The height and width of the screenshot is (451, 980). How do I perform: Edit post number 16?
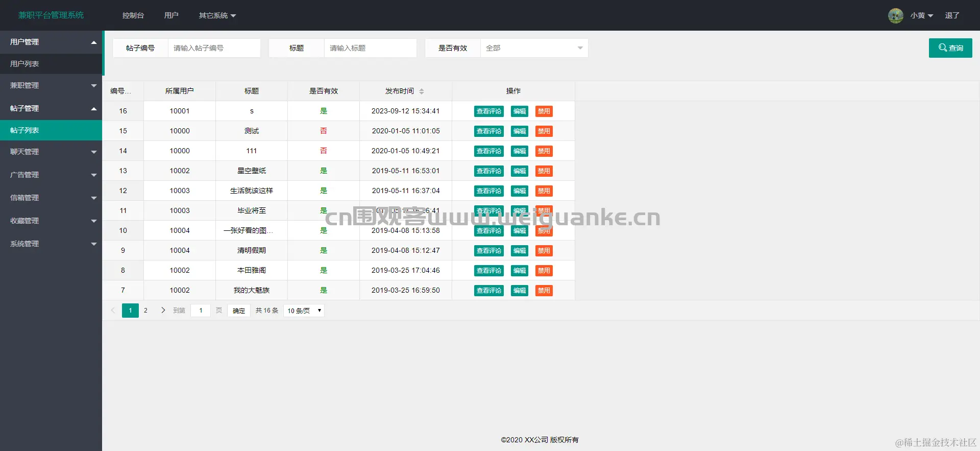pos(520,111)
